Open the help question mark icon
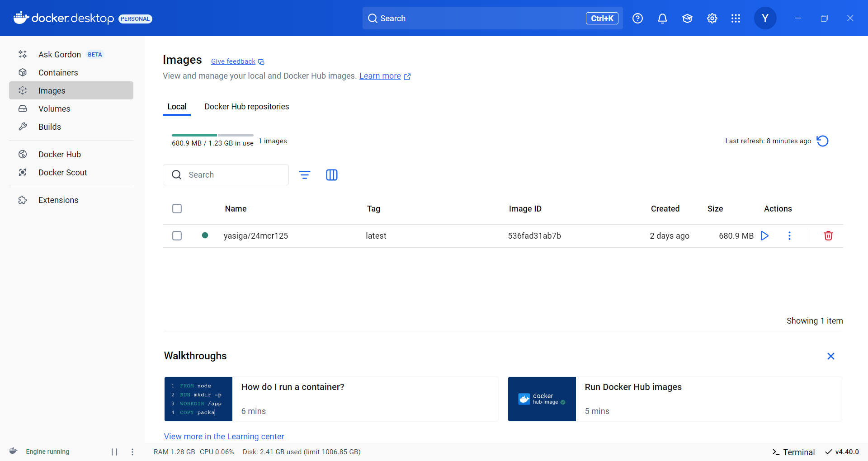868x461 pixels. click(x=637, y=19)
